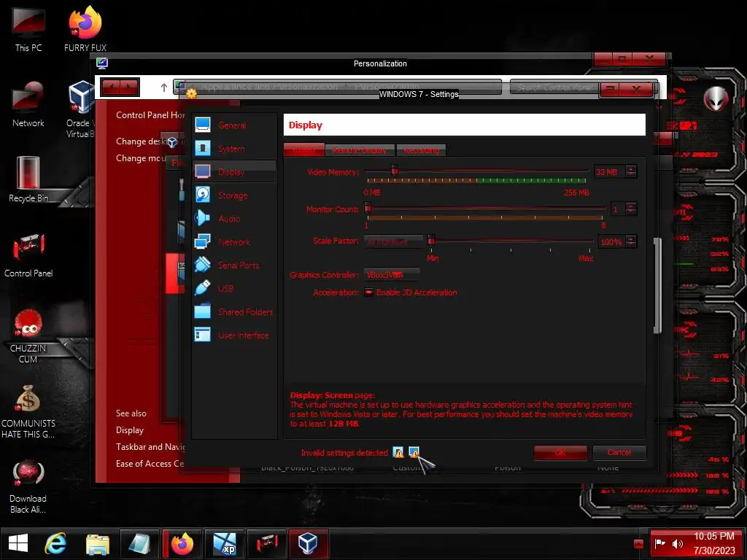This screenshot has height=560, width=747.
Task: Click the first invalid settings warning icon
Action: tap(398, 452)
